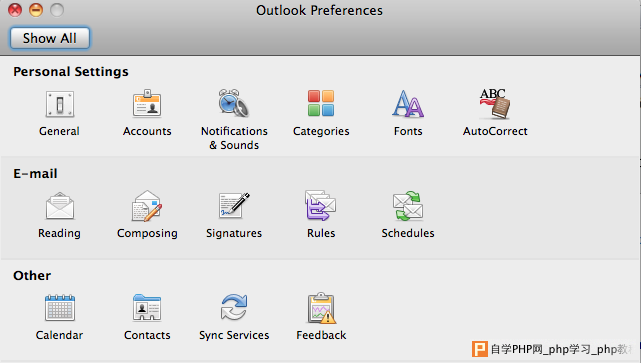Open the Fonts preferences
This screenshot has height=363, width=641.
coord(408,103)
